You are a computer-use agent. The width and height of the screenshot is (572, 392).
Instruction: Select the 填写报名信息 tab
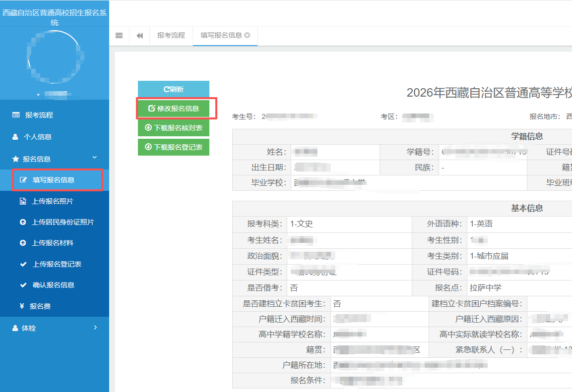tap(221, 35)
